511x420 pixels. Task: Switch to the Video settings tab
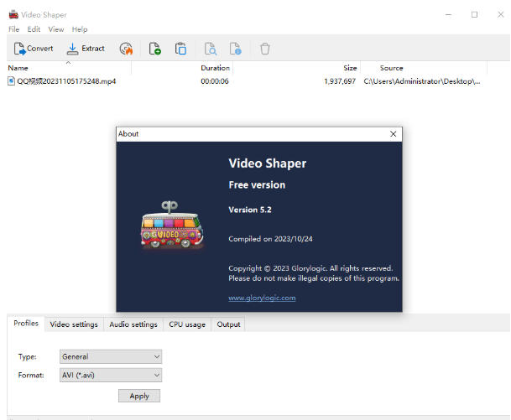pos(74,324)
